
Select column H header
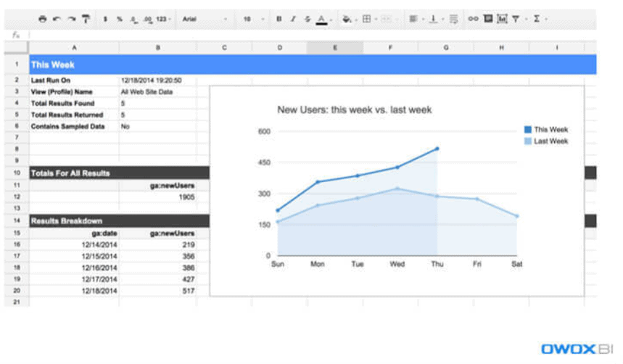(501, 48)
